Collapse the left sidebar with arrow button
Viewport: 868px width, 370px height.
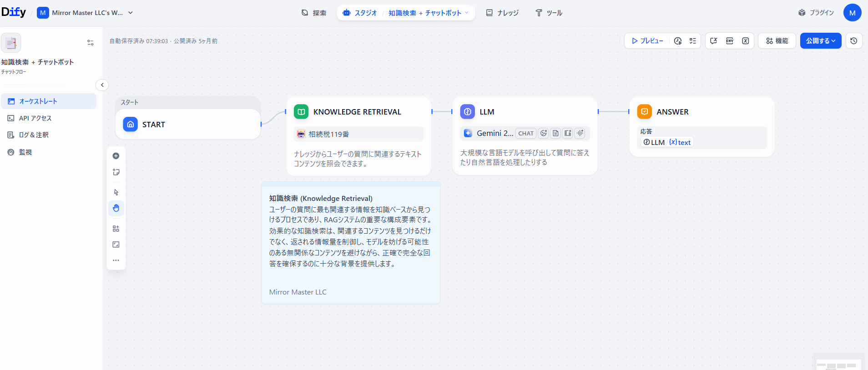point(102,85)
